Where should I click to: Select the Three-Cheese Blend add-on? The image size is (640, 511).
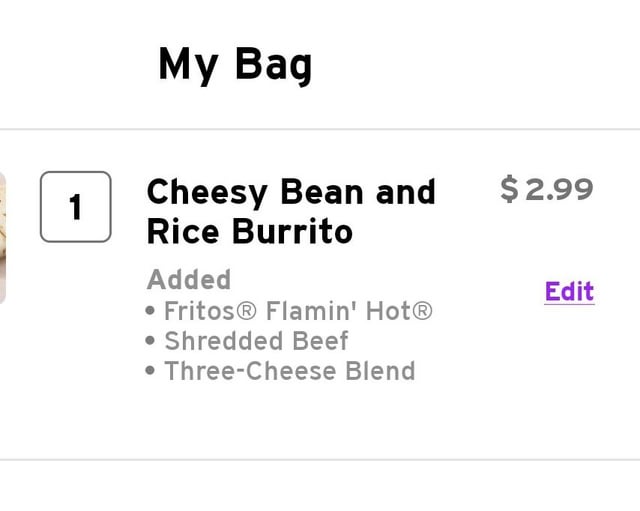(290, 371)
